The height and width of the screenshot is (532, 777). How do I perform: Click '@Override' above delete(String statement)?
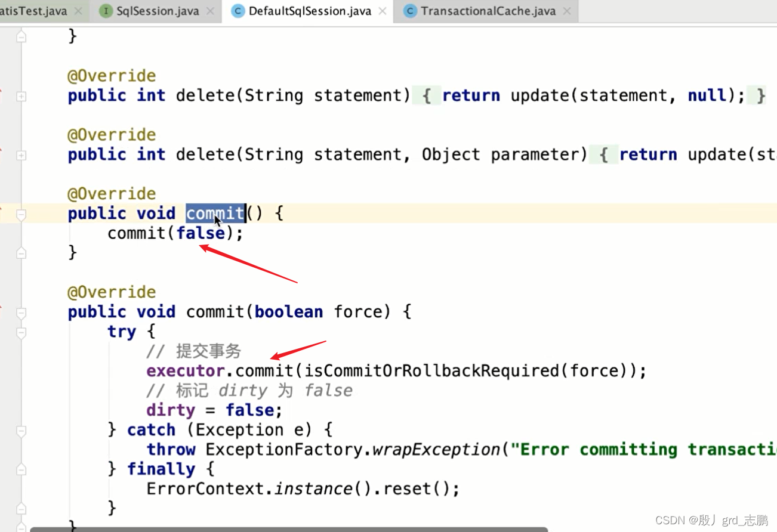[x=112, y=76]
